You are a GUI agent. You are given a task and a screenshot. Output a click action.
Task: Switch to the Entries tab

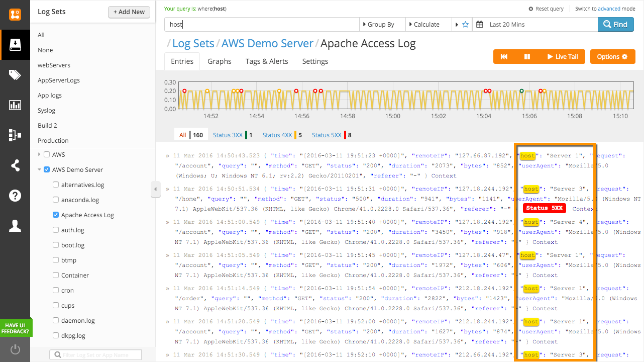click(182, 61)
